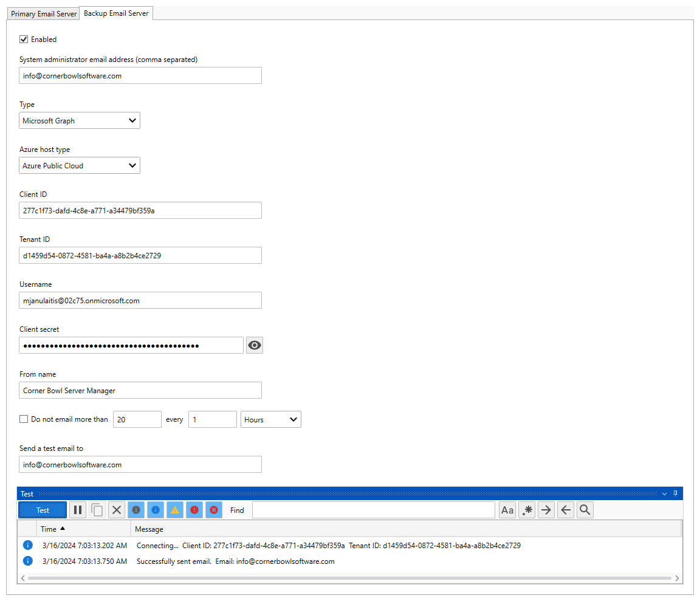Sort log by the Time column header

pyautogui.click(x=83, y=529)
